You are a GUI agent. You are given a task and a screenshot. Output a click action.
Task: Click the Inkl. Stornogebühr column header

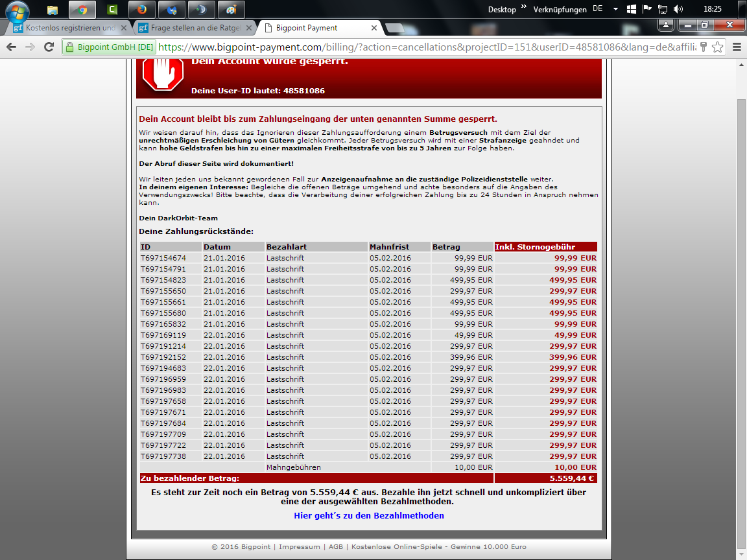click(x=545, y=247)
